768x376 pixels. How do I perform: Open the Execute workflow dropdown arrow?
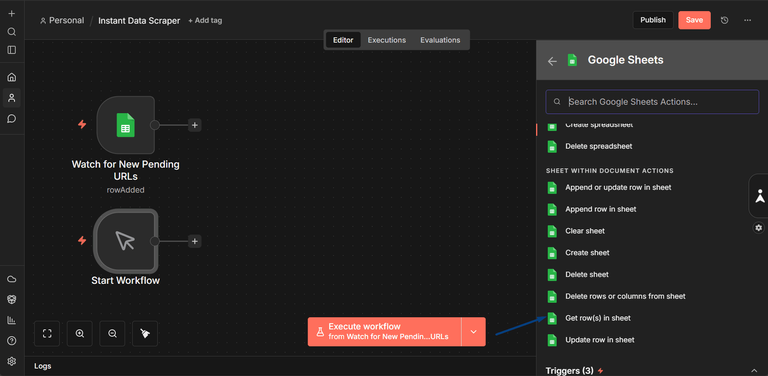(x=474, y=331)
